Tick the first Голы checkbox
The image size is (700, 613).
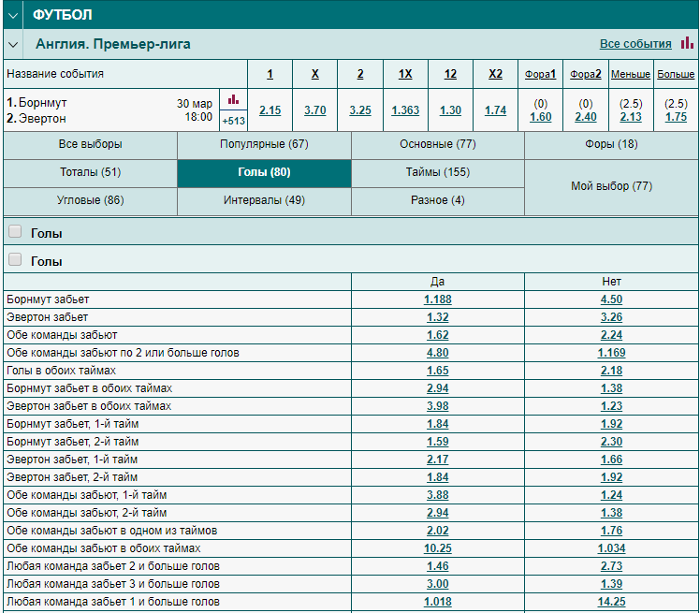coord(15,231)
